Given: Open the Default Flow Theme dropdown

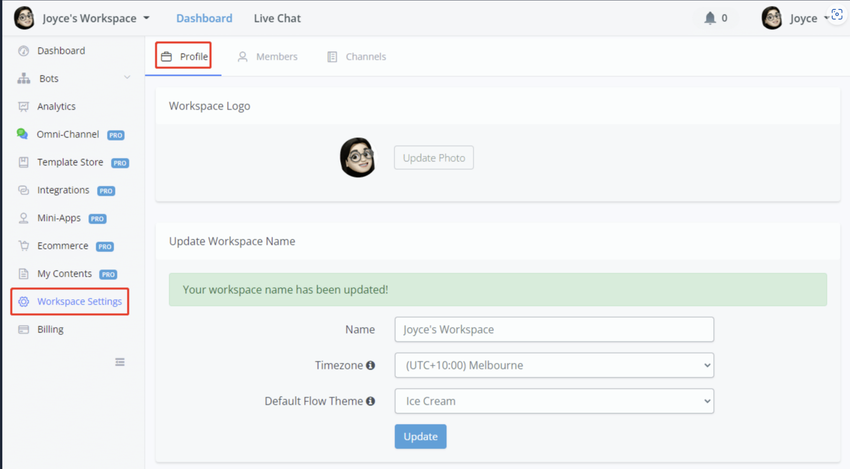Looking at the screenshot, I should (x=554, y=401).
